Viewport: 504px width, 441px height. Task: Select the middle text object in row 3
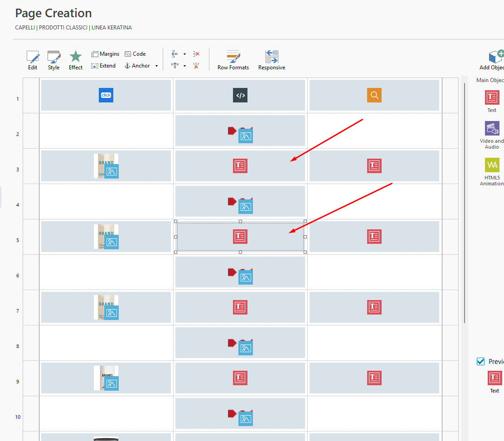coord(240,166)
